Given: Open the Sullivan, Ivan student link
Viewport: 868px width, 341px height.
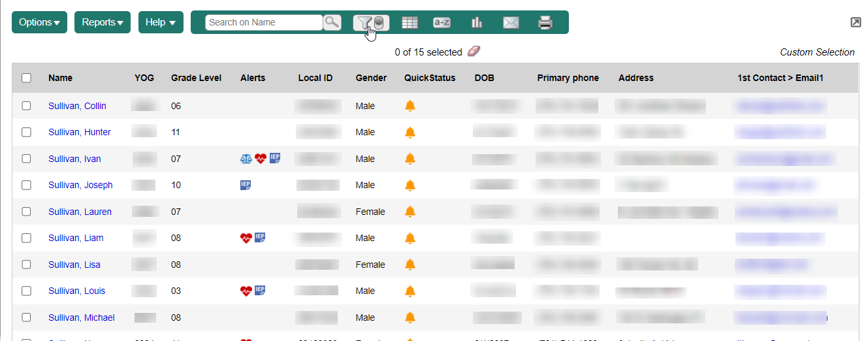Looking at the screenshot, I should 74,159.
